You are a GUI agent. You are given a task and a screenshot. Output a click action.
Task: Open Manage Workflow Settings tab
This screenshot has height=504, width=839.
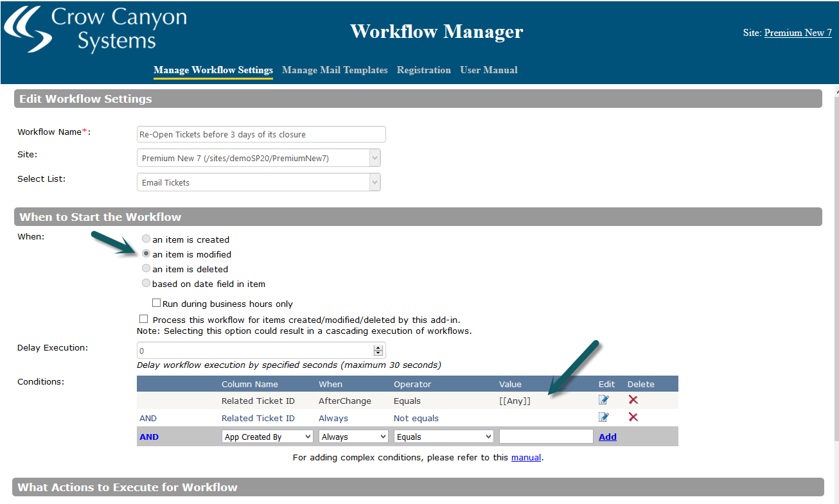[x=213, y=70]
